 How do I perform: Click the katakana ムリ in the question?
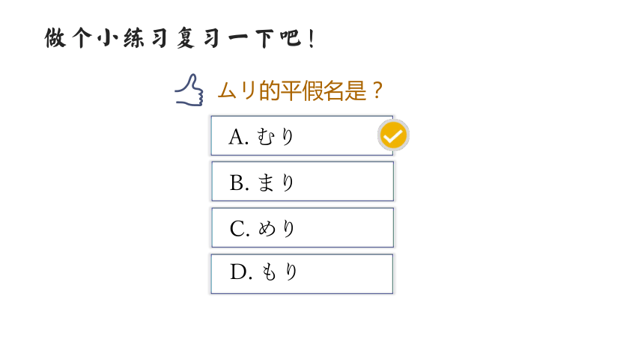click(237, 90)
